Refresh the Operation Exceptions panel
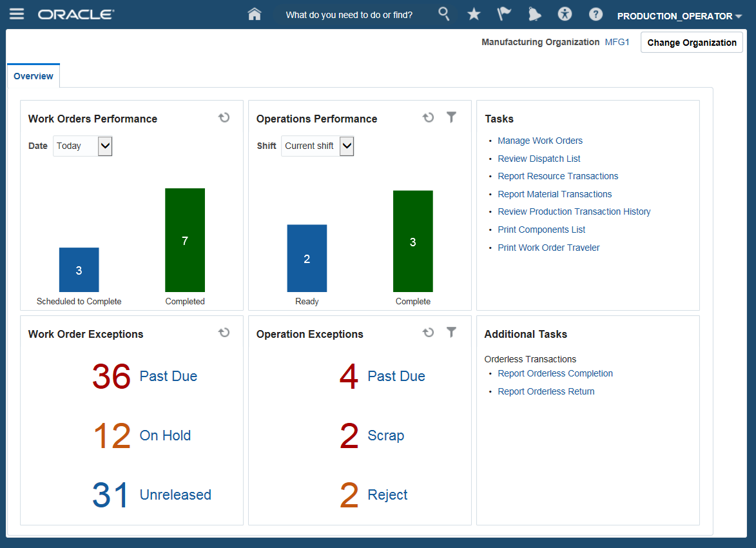This screenshot has height=548, width=756. [x=428, y=333]
